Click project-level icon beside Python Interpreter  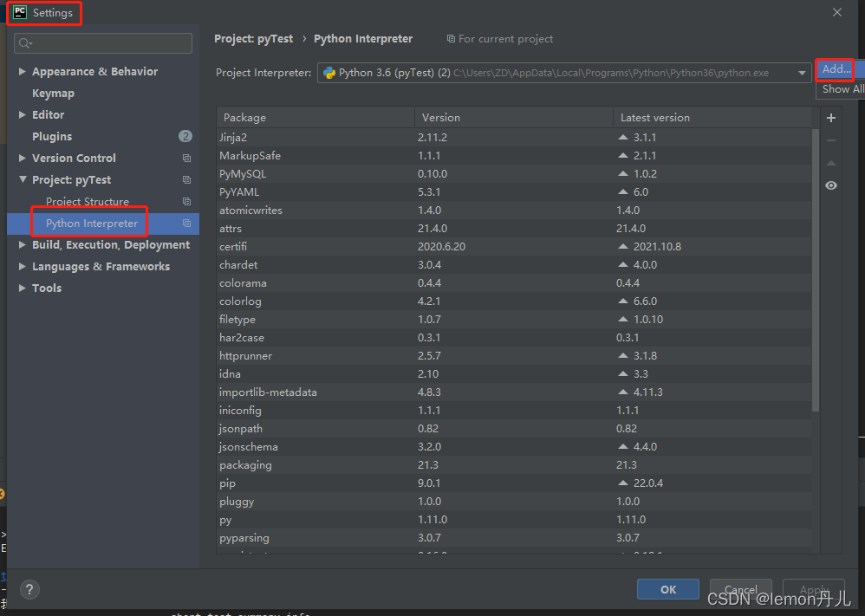pos(186,224)
